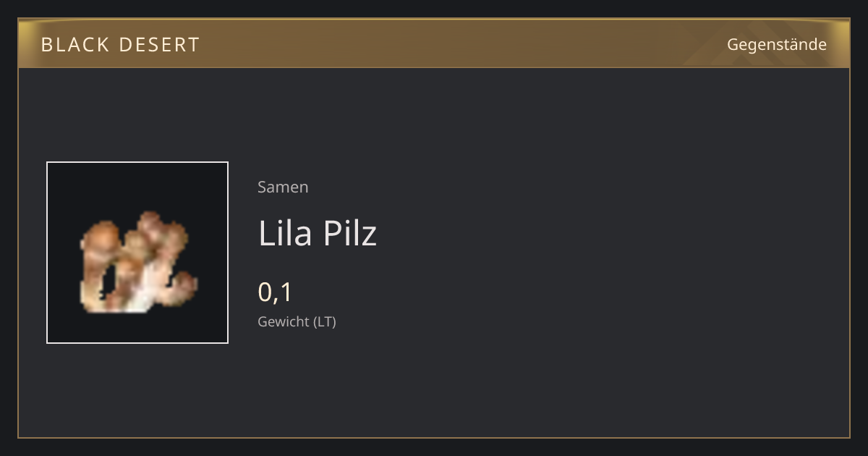
Task: Click the letter B in BLACK DESERT
Action: click(x=47, y=45)
